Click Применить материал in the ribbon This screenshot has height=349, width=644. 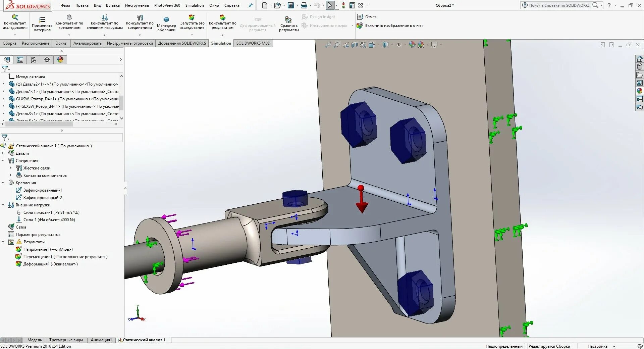42,23
